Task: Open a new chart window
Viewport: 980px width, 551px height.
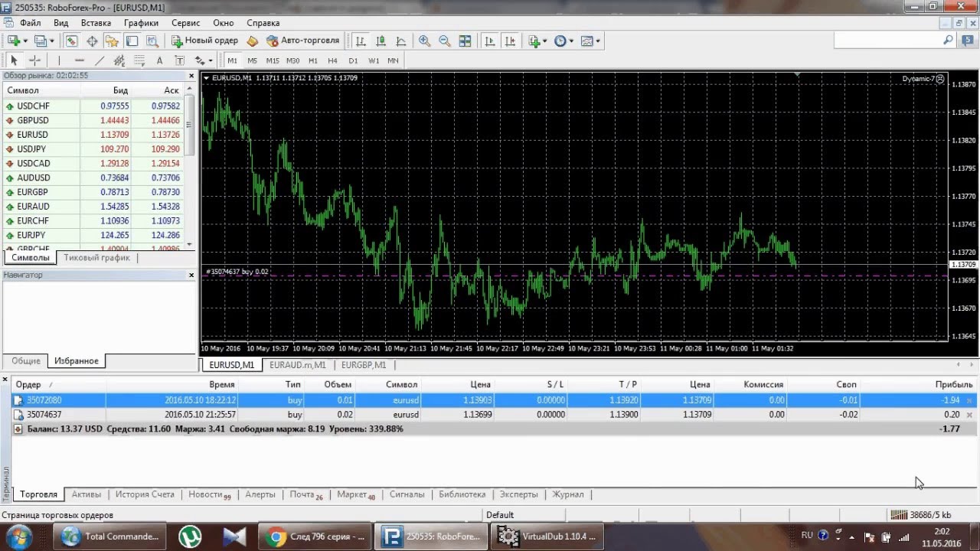Action: pyautogui.click(x=13, y=41)
